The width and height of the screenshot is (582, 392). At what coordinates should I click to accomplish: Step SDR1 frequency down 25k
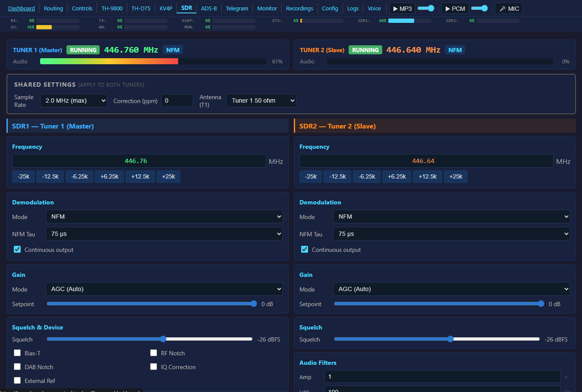(x=23, y=176)
